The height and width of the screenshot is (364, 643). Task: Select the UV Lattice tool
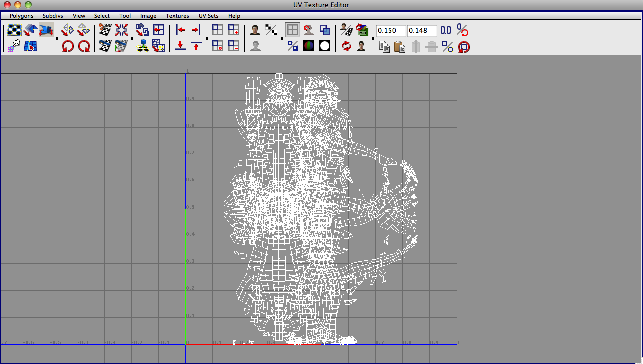[x=14, y=30]
